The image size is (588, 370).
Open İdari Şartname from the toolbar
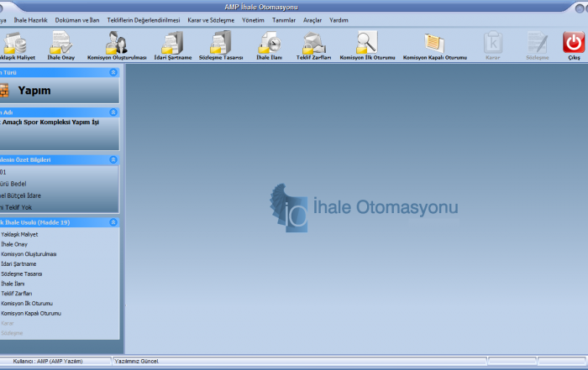point(173,43)
